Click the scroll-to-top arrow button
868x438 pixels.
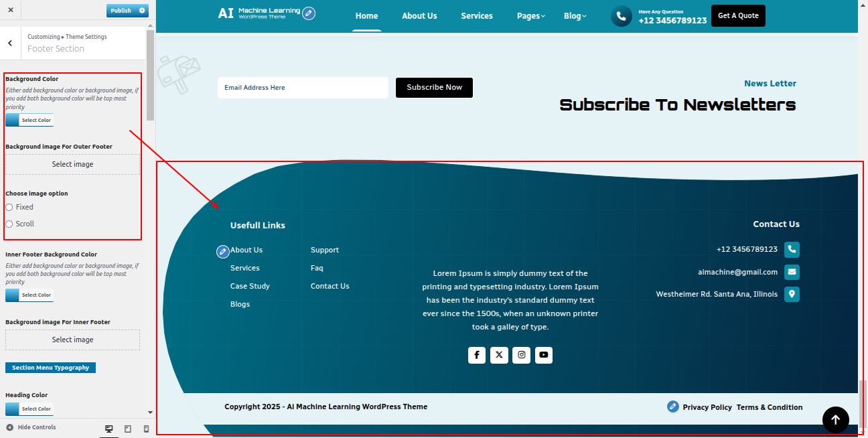tap(835, 420)
